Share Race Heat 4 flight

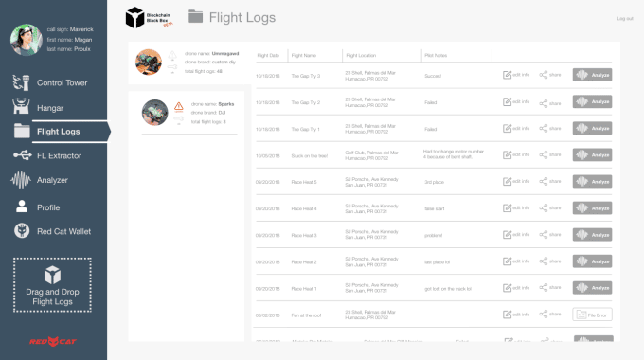550,207
